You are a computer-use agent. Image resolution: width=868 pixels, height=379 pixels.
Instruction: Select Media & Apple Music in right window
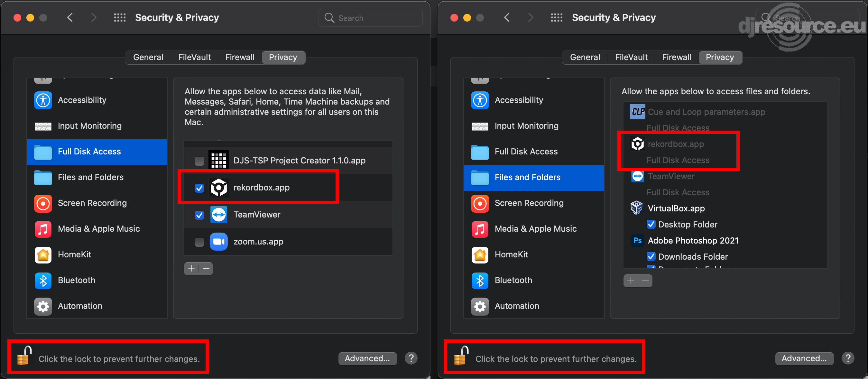pos(534,229)
